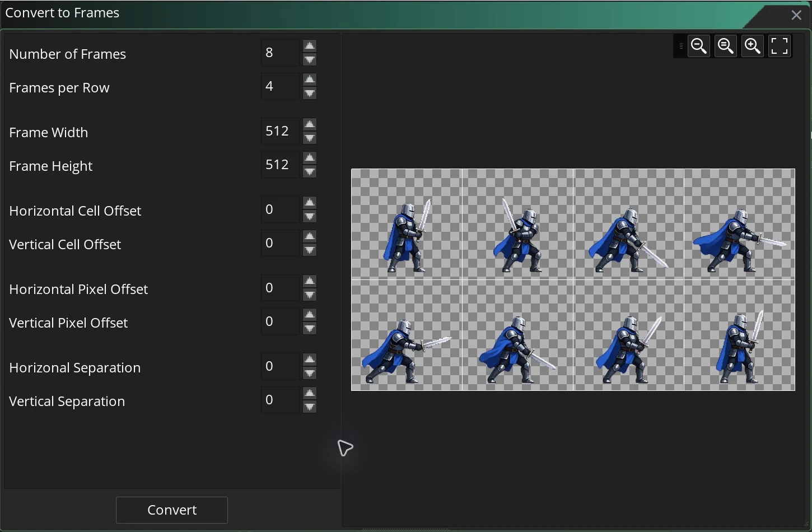Click the preview toolbar drag handle
This screenshot has height=532, width=812.
680,46
